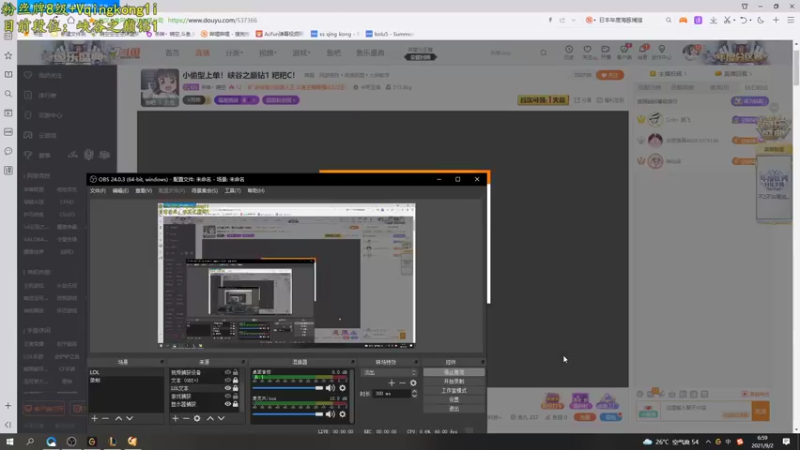This screenshot has height=450, width=800.
Task: Toggle visibility of video capture device source
Action: (228, 372)
